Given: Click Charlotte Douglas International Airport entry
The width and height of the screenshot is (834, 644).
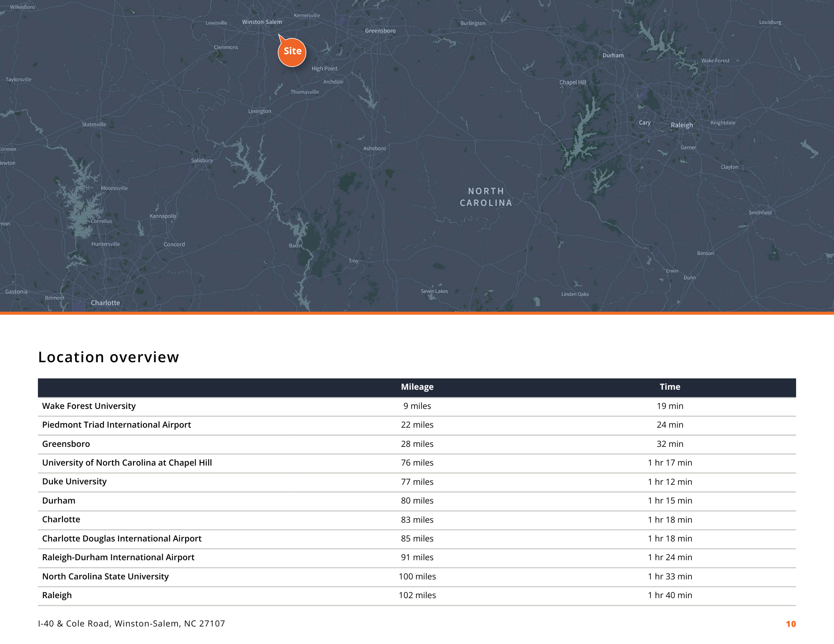Looking at the screenshot, I should [x=122, y=539].
